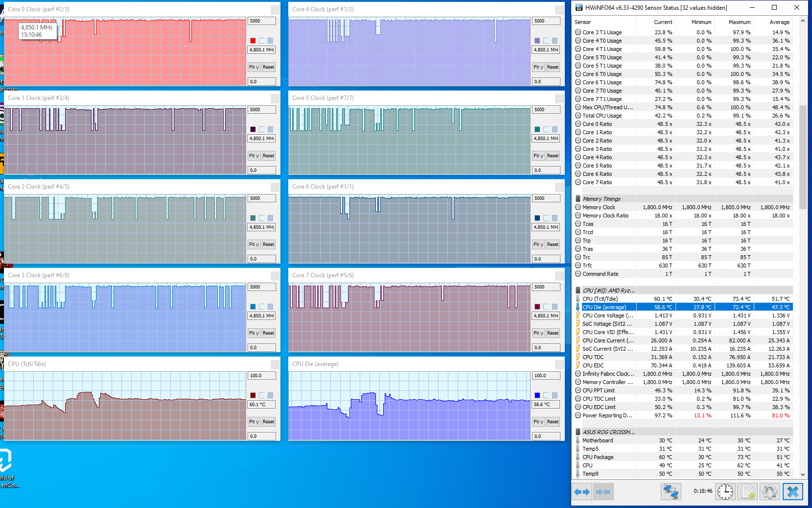The image size is (812, 508).
Task: Select the CPU Die (average) sensor row
Action: [x=604, y=307]
